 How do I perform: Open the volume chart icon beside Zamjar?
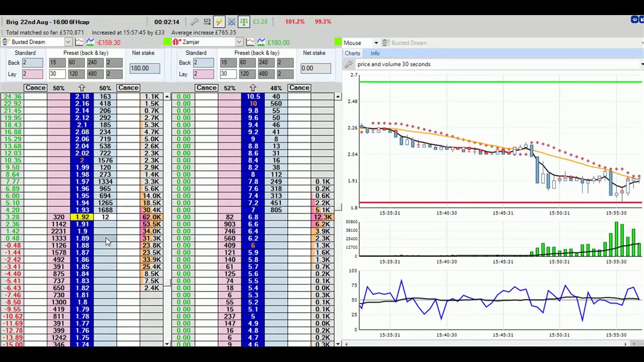tap(262, 42)
